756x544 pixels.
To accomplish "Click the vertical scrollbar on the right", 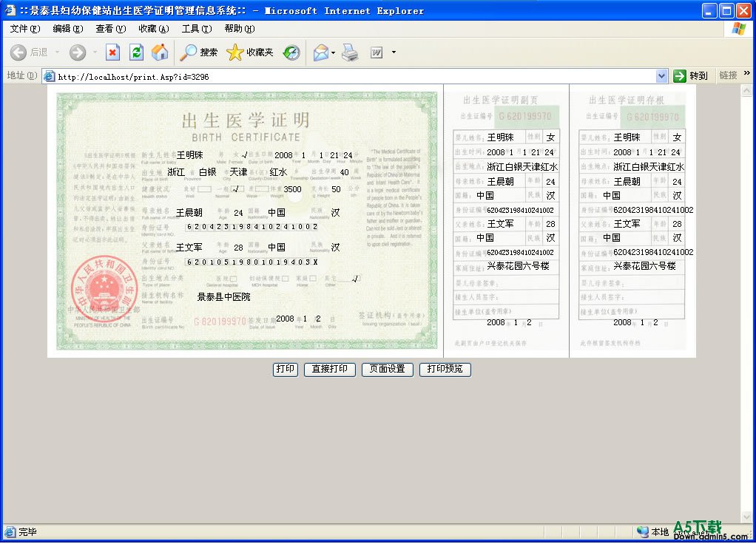I will click(747, 296).
